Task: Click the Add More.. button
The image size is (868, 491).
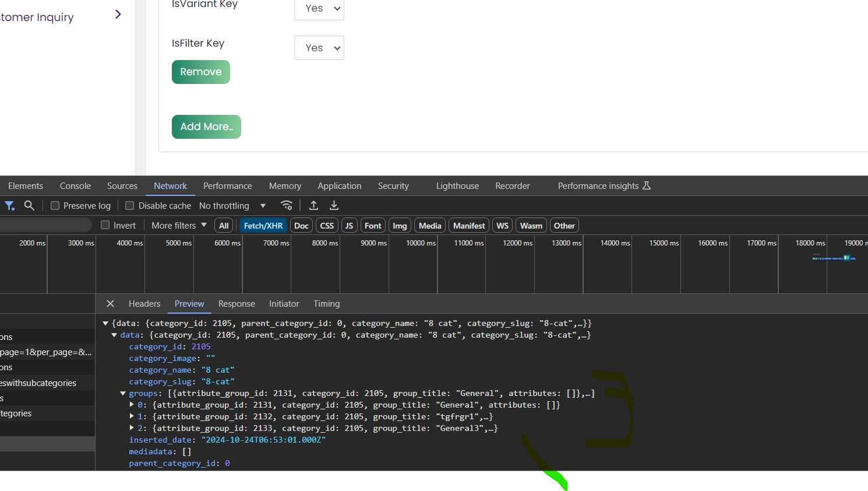Action: pos(206,127)
